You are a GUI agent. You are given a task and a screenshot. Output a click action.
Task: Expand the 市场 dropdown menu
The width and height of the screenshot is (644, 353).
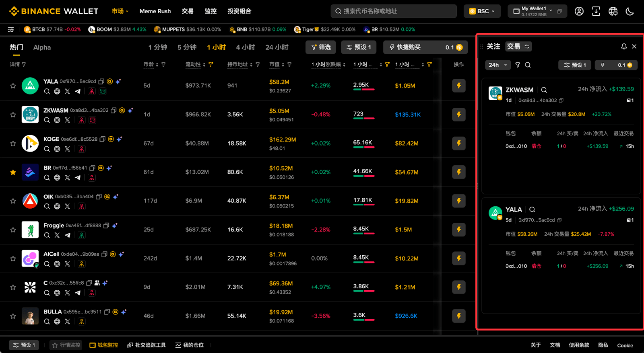[120, 11]
